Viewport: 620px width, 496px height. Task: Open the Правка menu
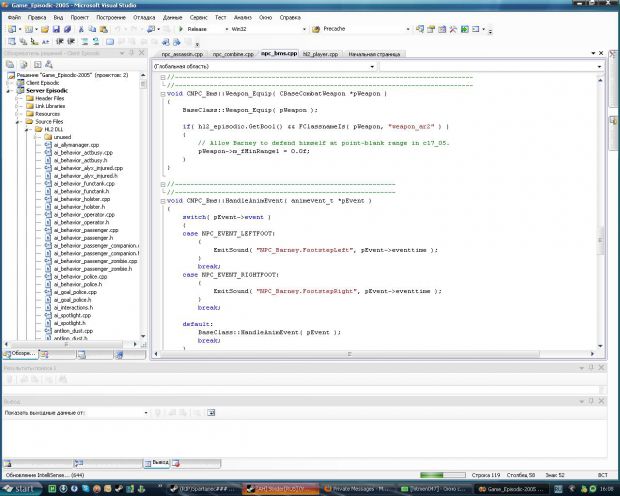(x=37, y=17)
